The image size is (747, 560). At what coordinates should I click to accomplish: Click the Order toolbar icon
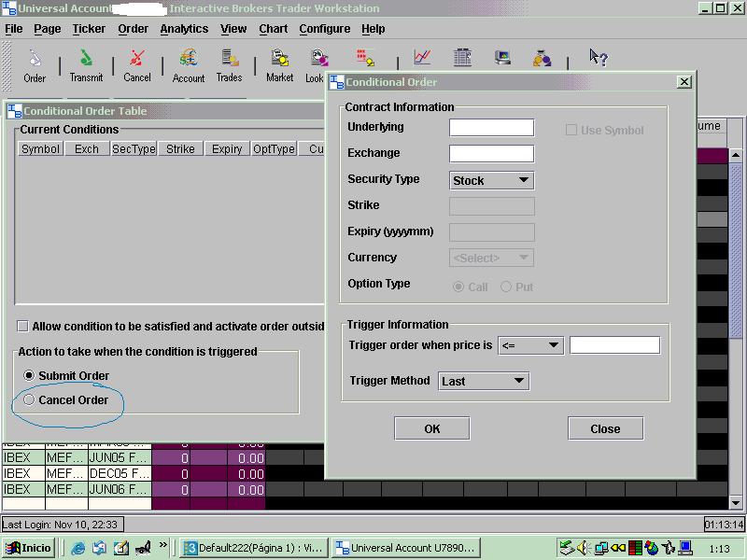click(x=35, y=59)
